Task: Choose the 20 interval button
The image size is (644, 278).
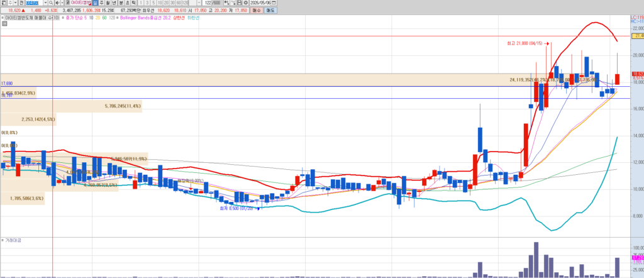Action: pyautogui.click(x=166, y=3)
